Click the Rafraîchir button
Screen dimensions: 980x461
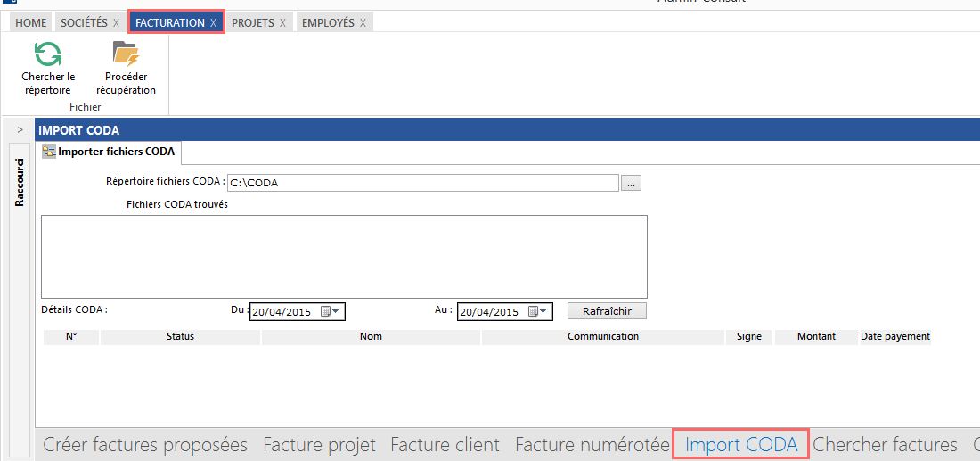click(x=607, y=311)
